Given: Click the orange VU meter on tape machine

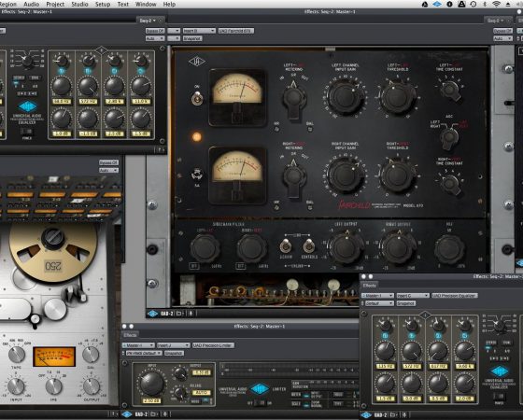Looking at the screenshot, I should point(54,357).
